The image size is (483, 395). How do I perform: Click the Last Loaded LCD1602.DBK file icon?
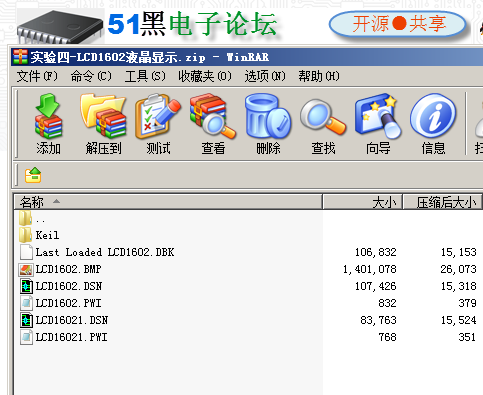click(26, 252)
